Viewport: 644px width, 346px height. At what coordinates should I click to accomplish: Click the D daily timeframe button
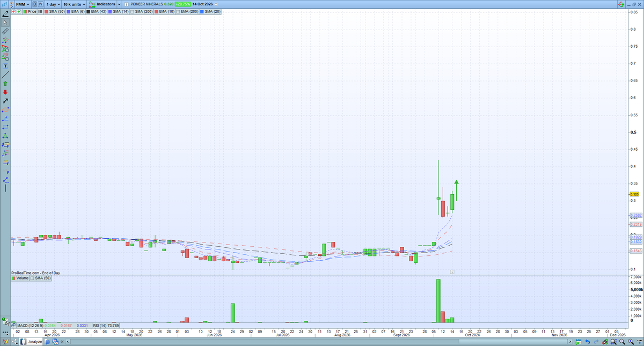click(34, 4)
